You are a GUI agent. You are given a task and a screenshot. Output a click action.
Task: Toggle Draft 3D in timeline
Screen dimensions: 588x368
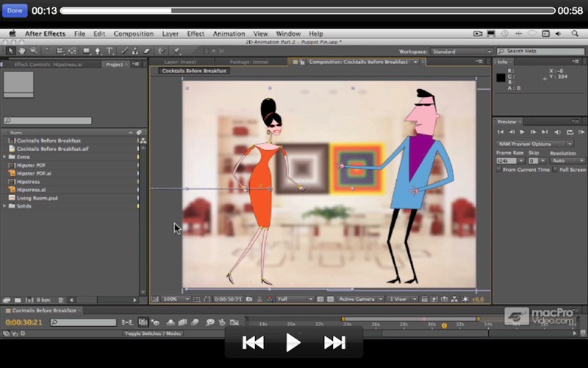click(155, 322)
